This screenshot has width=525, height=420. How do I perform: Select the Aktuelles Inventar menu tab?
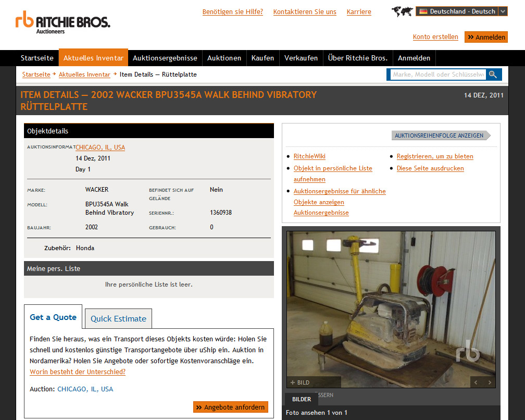[93, 58]
